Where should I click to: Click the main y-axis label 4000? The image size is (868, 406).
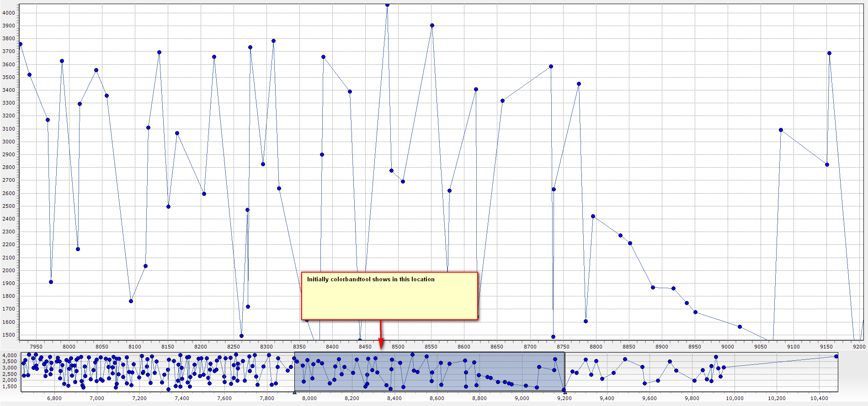coord(9,13)
